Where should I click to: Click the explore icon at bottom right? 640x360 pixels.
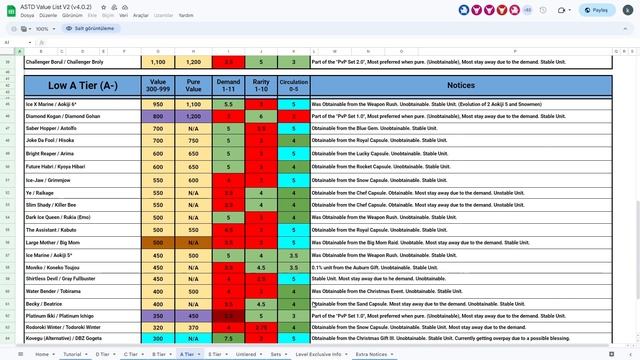click(611, 354)
